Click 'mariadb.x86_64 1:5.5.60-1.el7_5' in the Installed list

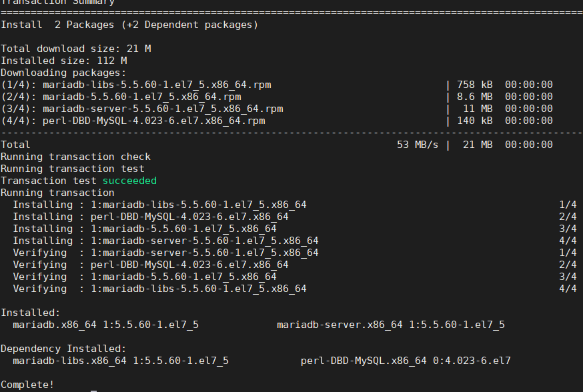point(105,325)
